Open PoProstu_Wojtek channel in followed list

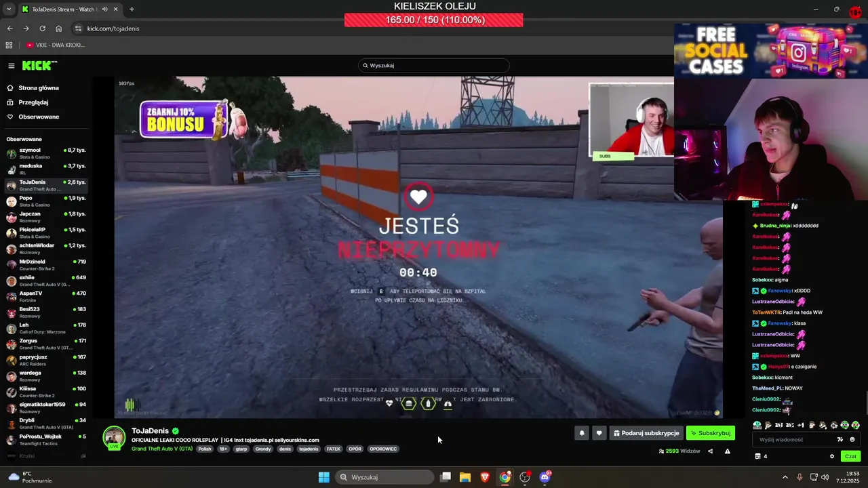point(46,439)
